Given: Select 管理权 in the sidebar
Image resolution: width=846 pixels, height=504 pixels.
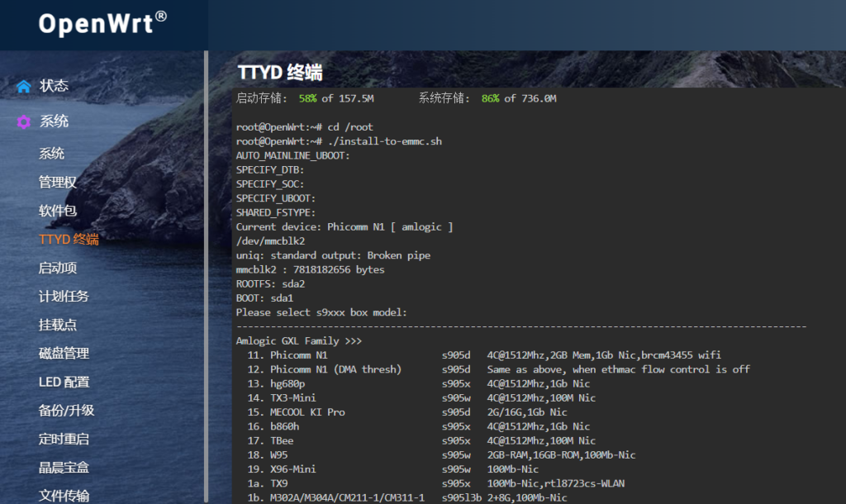Looking at the screenshot, I should (x=55, y=182).
